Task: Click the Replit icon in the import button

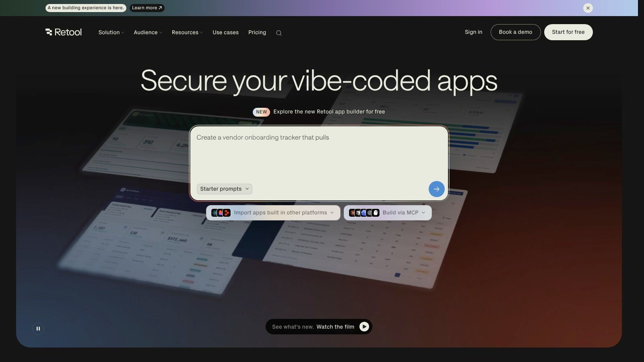Action: [227, 213]
